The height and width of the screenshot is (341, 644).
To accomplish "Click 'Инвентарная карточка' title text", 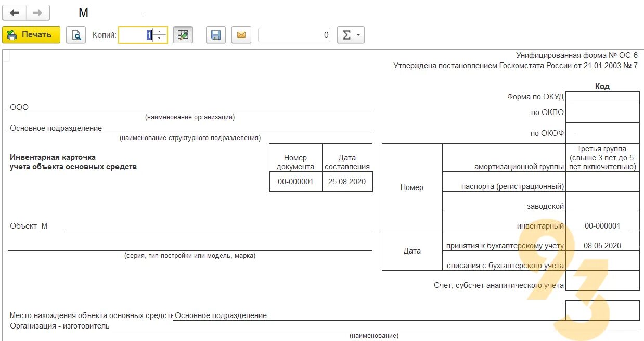I will 53,157.
